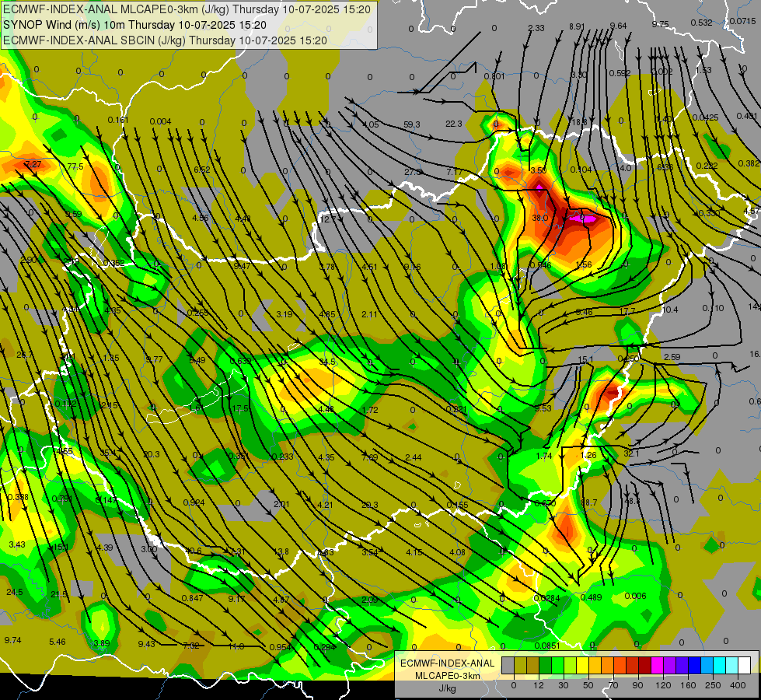Click the map value 0.0715
Screen dimensions: 761x700
click(742, 21)
